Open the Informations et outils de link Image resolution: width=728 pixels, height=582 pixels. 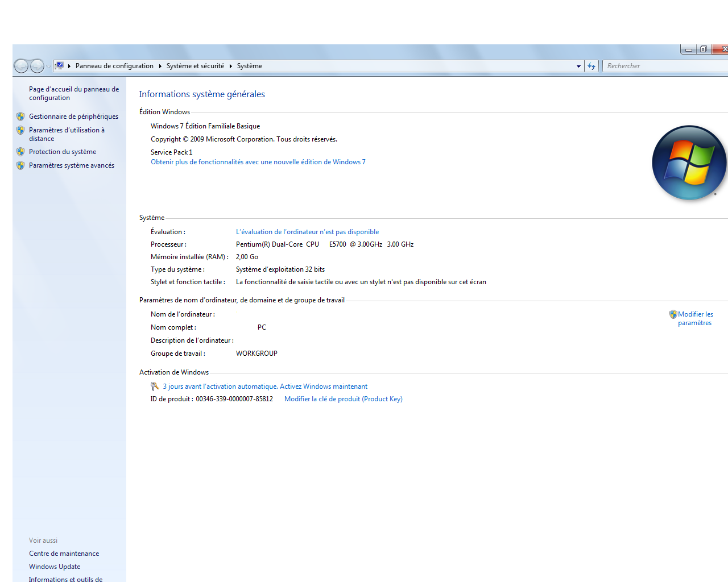(65, 579)
